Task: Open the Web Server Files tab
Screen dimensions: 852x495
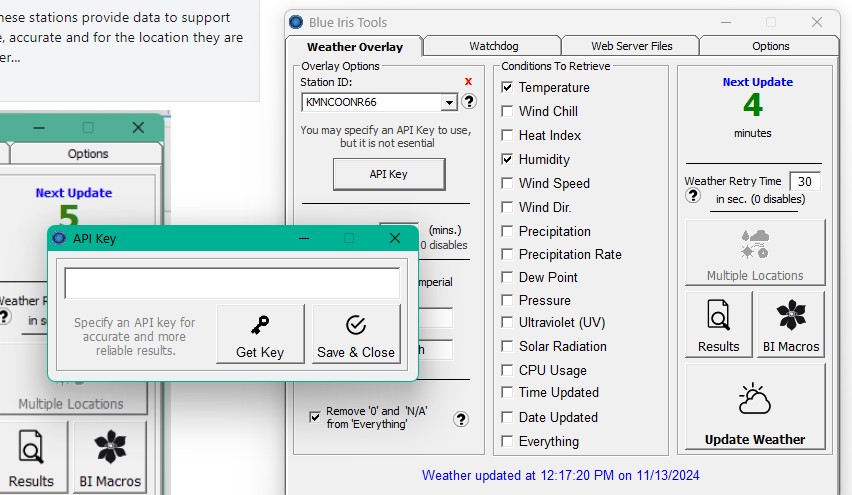Action: [631, 46]
